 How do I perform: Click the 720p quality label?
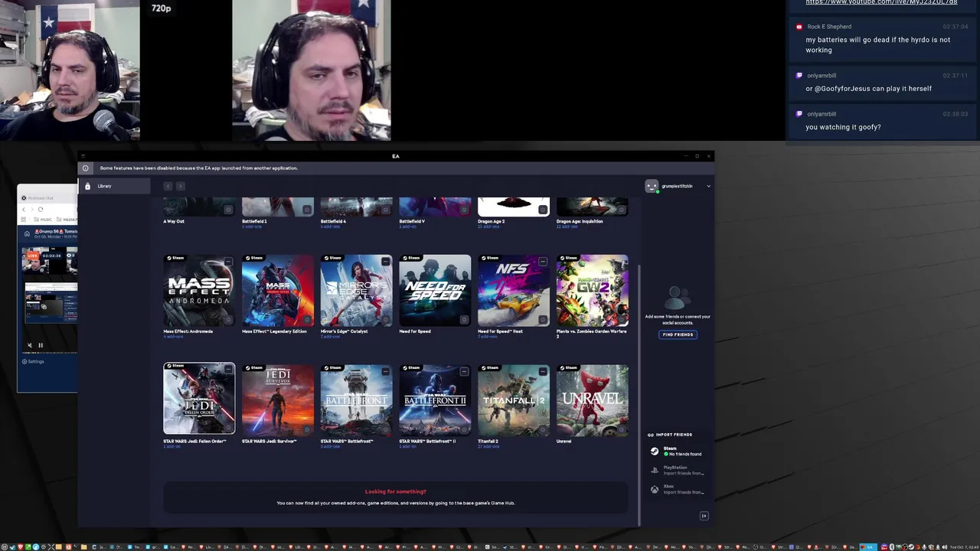click(161, 8)
